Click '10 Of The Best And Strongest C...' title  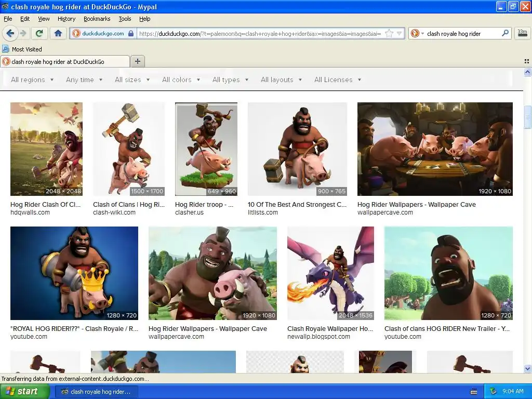pyautogui.click(x=297, y=205)
